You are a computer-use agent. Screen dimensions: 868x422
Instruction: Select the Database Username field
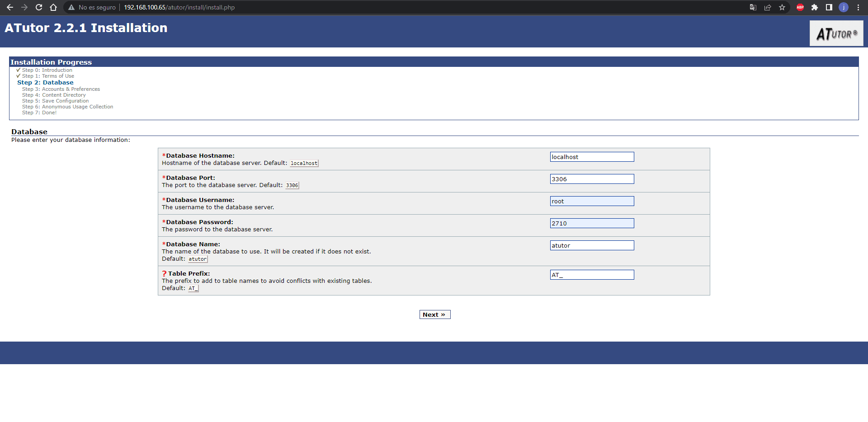click(592, 201)
